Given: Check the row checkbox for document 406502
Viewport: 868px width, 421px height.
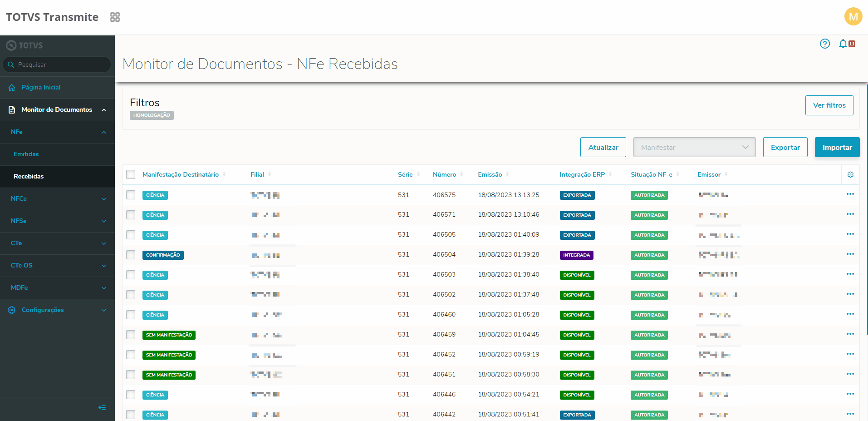Looking at the screenshot, I should point(131,295).
